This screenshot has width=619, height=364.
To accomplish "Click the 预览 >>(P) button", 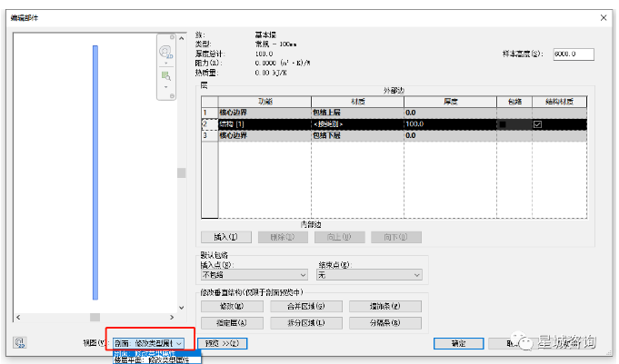I will click(x=223, y=343).
